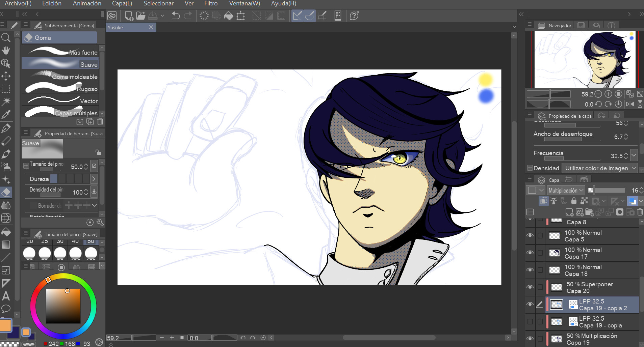The width and height of the screenshot is (644, 347).
Task: Toggle visibility of Capa 5 layer
Action: pyautogui.click(x=530, y=235)
